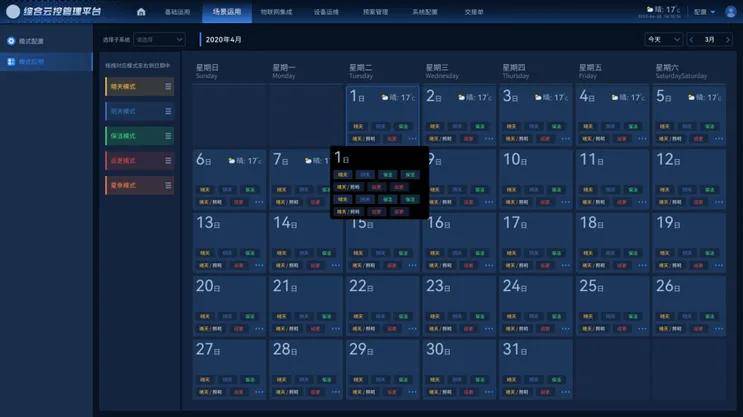Click the drag handle on the green 保洁模式 card

point(168,135)
